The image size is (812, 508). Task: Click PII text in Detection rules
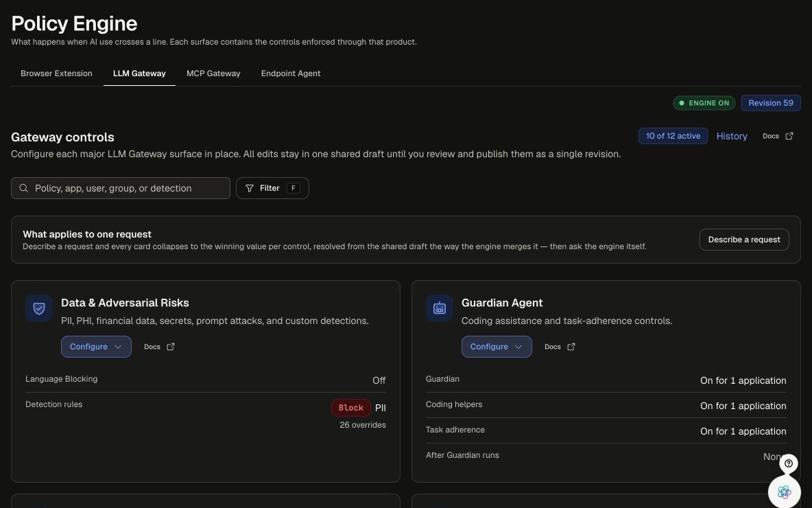[x=380, y=408]
